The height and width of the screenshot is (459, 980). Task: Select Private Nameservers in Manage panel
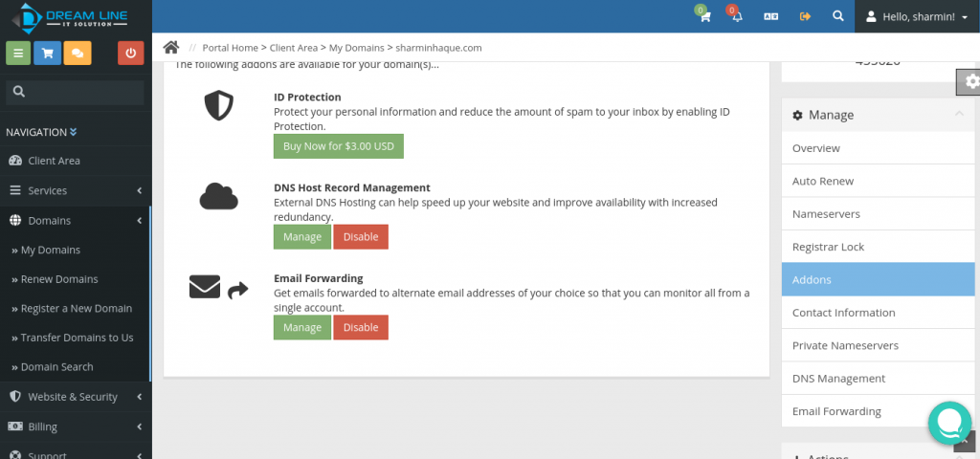pos(879,345)
